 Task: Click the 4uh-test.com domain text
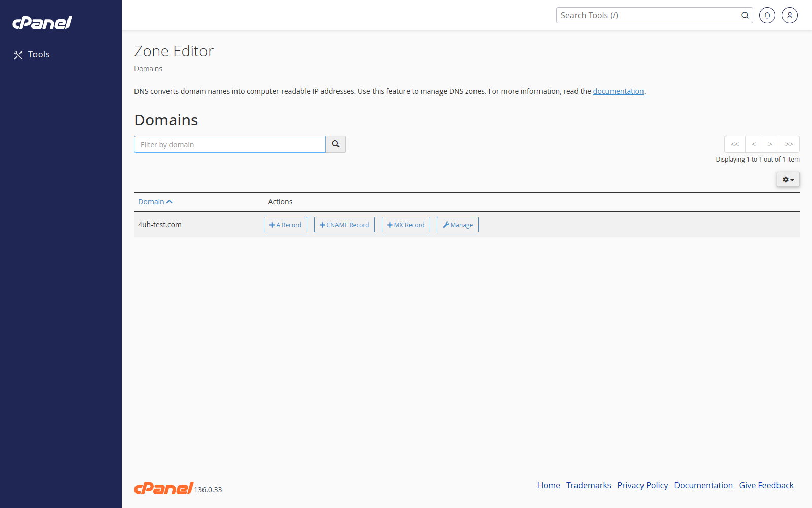click(160, 225)
